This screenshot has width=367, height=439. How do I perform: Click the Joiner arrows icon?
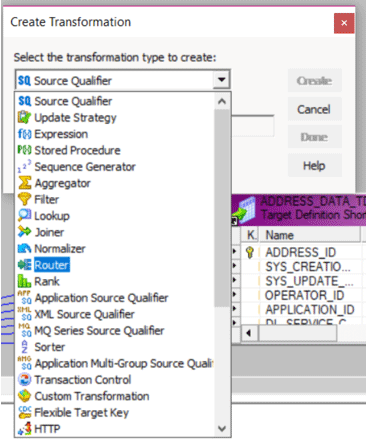click(24, 232)
